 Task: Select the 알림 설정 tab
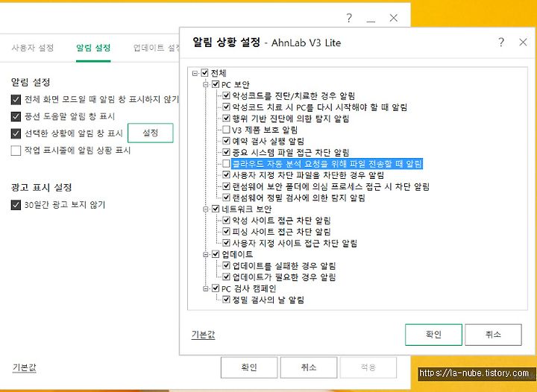[93, 48]
